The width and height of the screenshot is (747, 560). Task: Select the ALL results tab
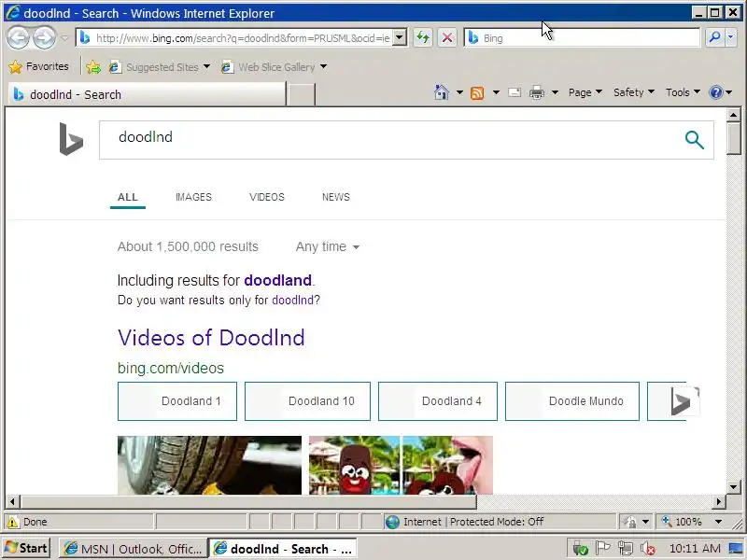[128, 197]
